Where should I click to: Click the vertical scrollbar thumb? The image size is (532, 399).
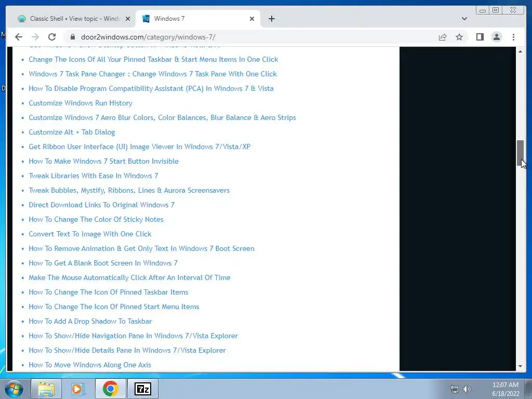(520, 153)
